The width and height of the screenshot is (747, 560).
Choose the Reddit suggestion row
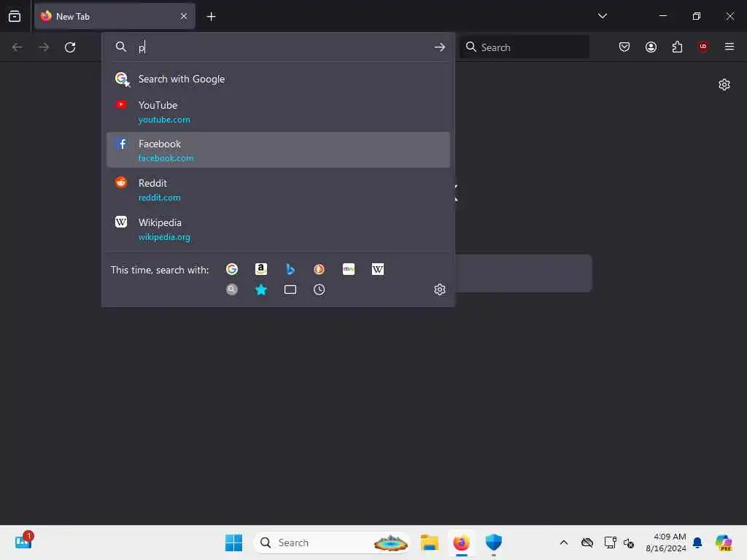pos(278,190)
